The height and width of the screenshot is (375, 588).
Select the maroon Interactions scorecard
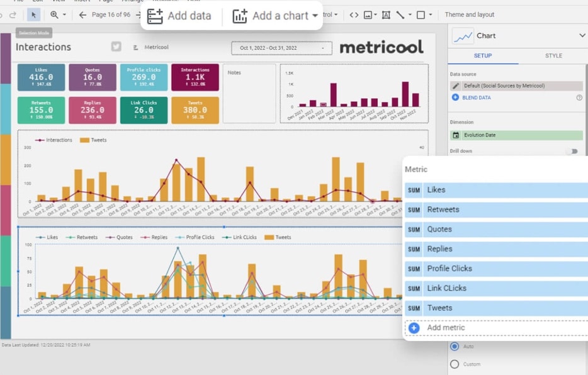click(x=195, y=77)
